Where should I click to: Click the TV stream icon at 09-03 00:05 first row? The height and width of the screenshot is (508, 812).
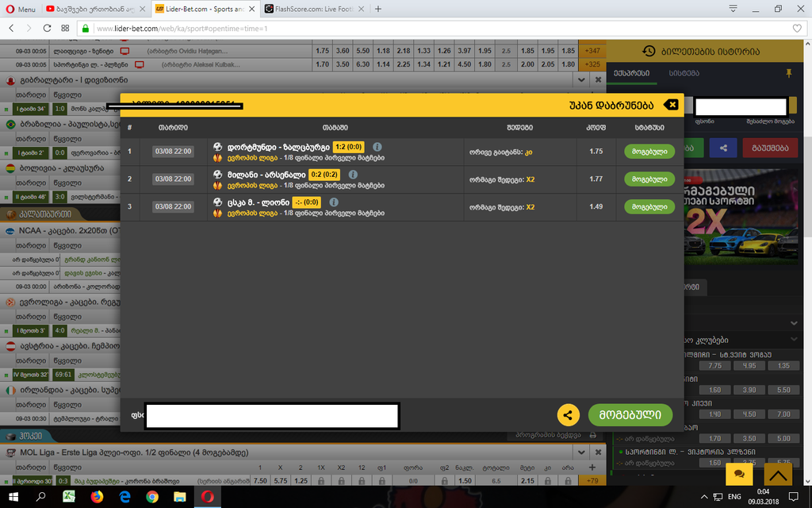pos(124,52)
